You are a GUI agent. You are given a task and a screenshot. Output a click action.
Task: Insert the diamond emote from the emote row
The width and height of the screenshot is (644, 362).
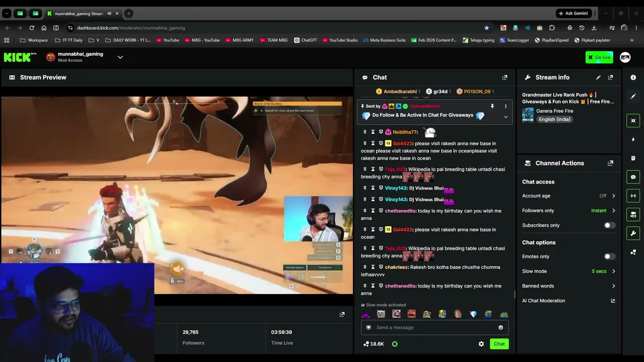pos(473,314)
